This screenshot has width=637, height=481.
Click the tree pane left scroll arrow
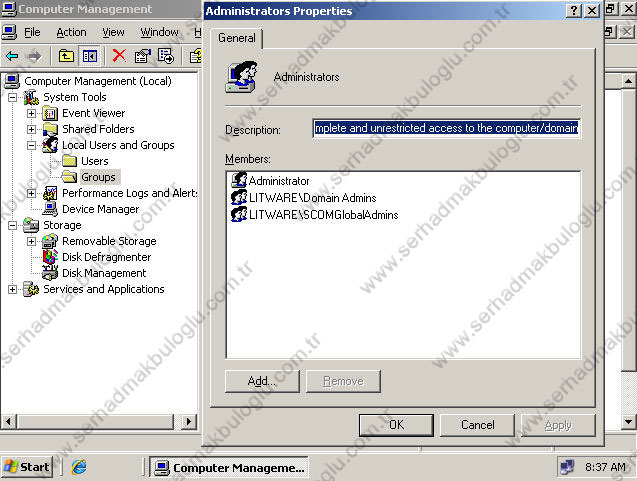[9, 422]
